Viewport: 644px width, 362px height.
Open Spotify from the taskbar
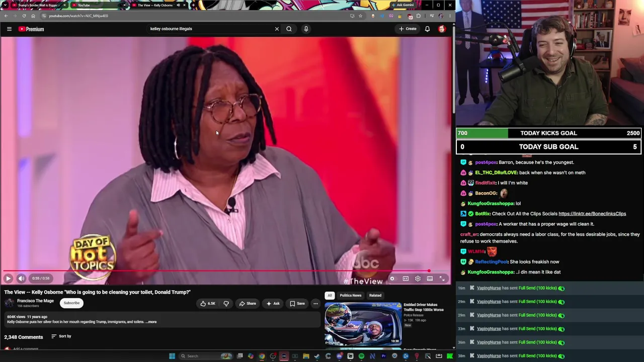point(361,356)
